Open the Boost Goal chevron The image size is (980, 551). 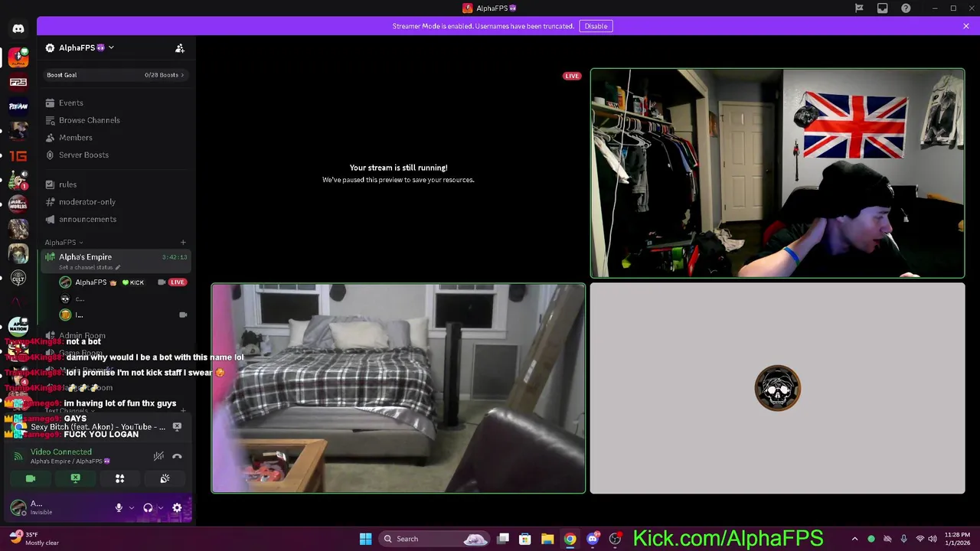[182, 75]
